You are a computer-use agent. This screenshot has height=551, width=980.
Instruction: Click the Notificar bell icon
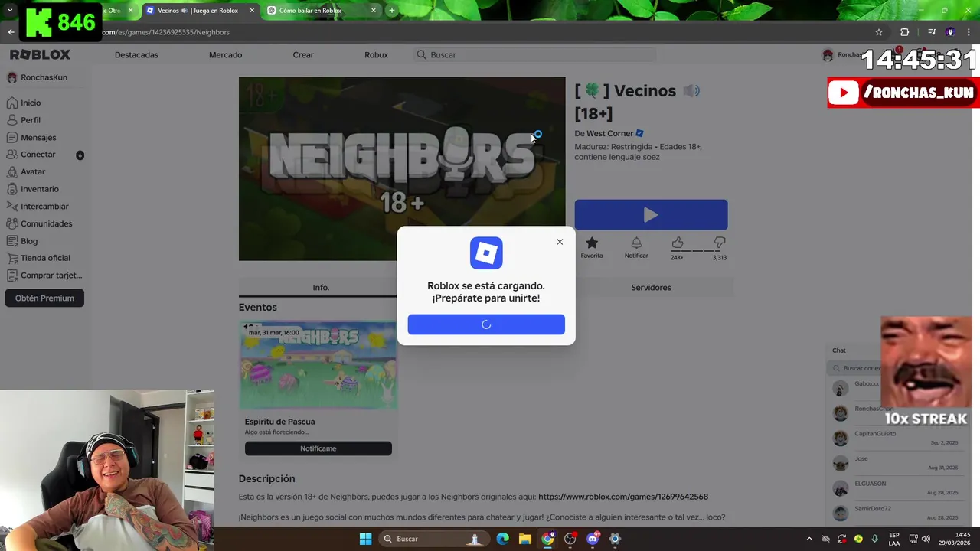point(636,243)
